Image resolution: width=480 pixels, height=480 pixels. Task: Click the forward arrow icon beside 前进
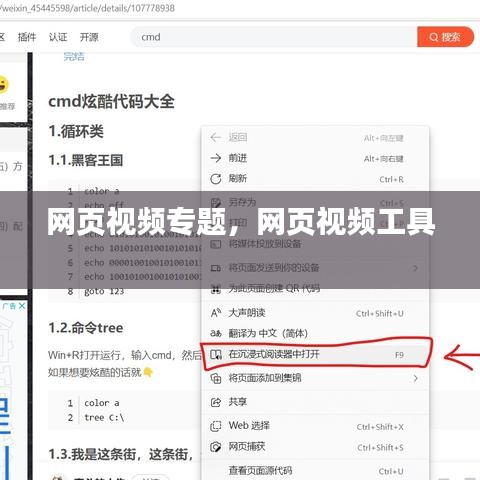[216, 158]
